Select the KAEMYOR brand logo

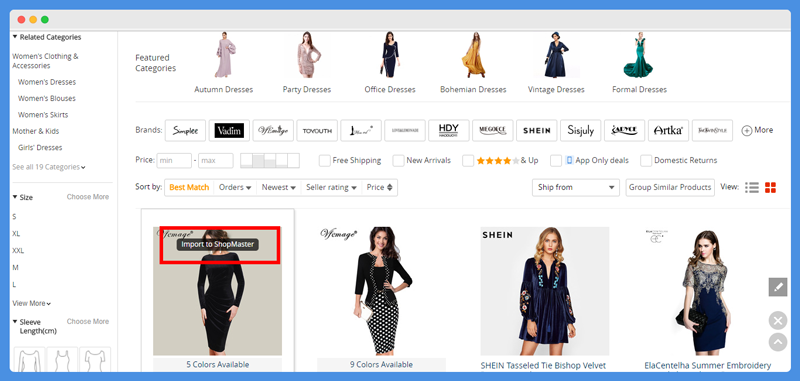[624, 131]
